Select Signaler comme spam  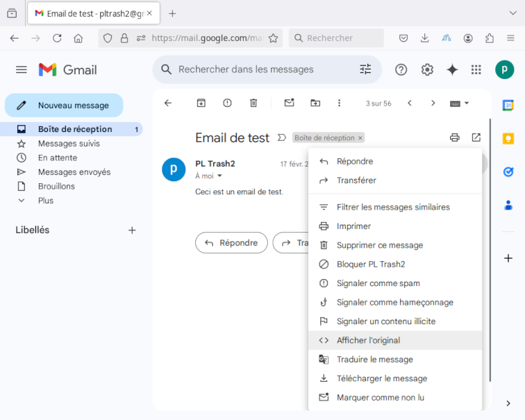(395, 283)
